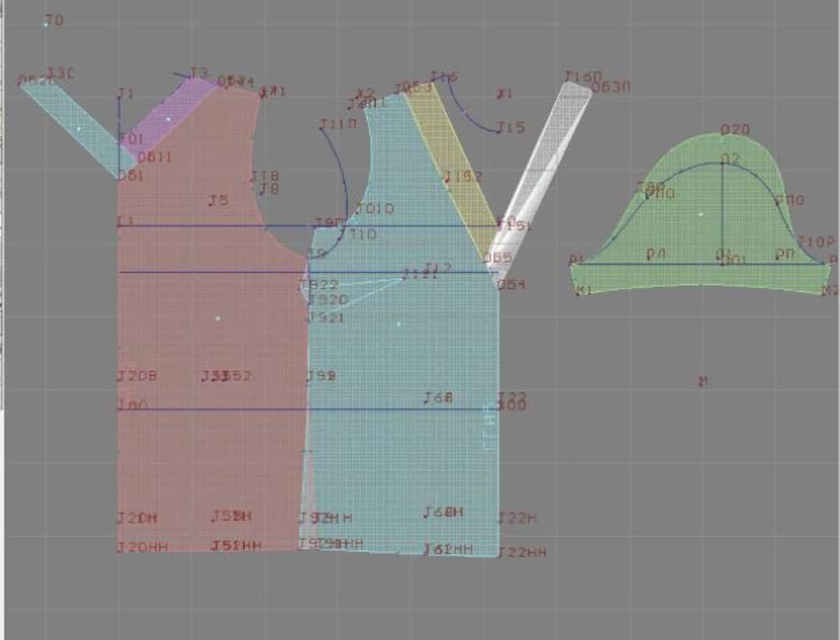Click the standalone M label
The height and width of the screenshot is (640, 840).
[x=704, y=381]
